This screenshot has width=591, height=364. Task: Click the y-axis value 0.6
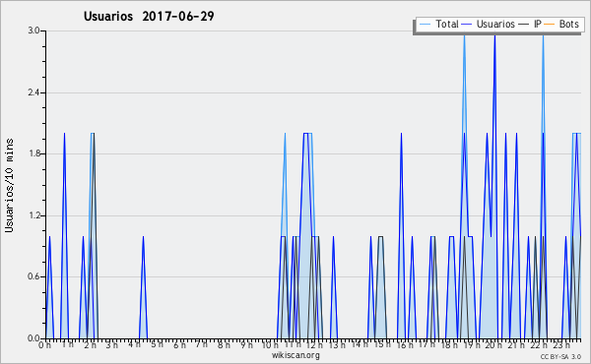tap(33, 276)
